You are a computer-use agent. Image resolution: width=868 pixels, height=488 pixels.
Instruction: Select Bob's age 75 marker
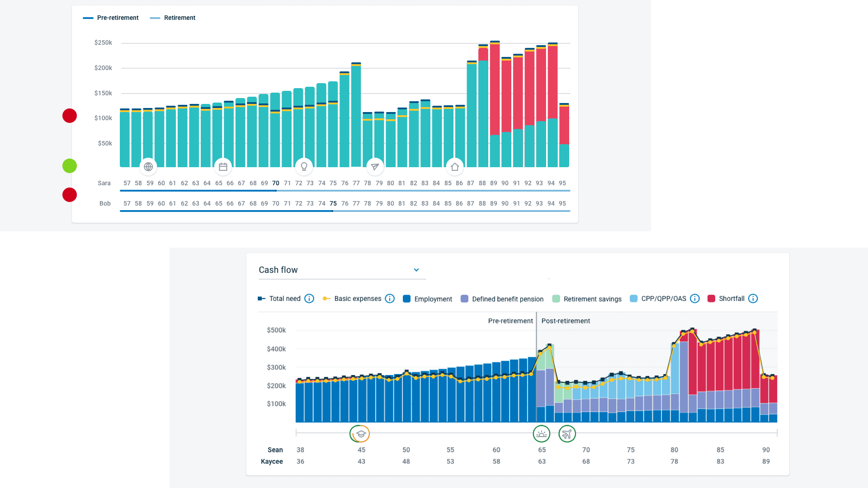click(333, 203)
